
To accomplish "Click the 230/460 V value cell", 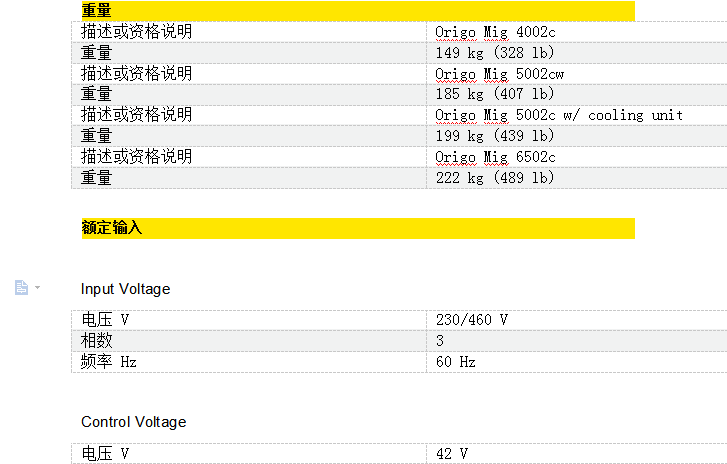I will 472,320.
